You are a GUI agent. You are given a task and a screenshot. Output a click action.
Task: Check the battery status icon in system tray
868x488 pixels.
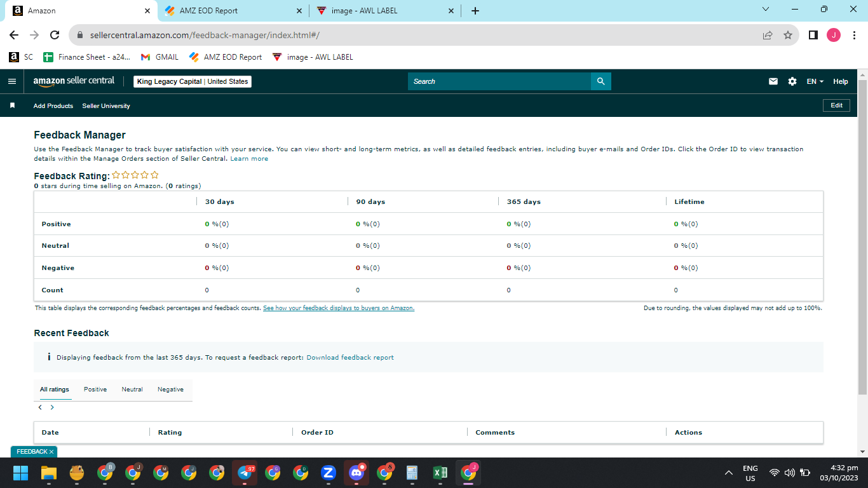click(x=805, y=473)
